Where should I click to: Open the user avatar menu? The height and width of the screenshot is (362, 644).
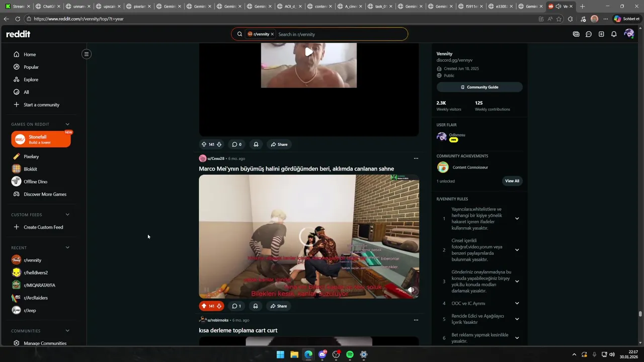[x=628, y=34]
